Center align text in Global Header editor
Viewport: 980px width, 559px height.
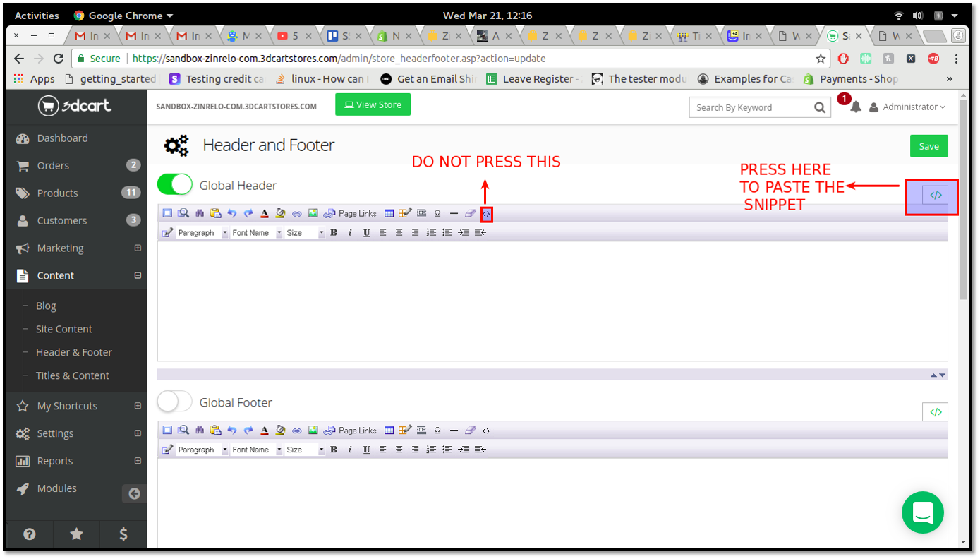point(399,232)
